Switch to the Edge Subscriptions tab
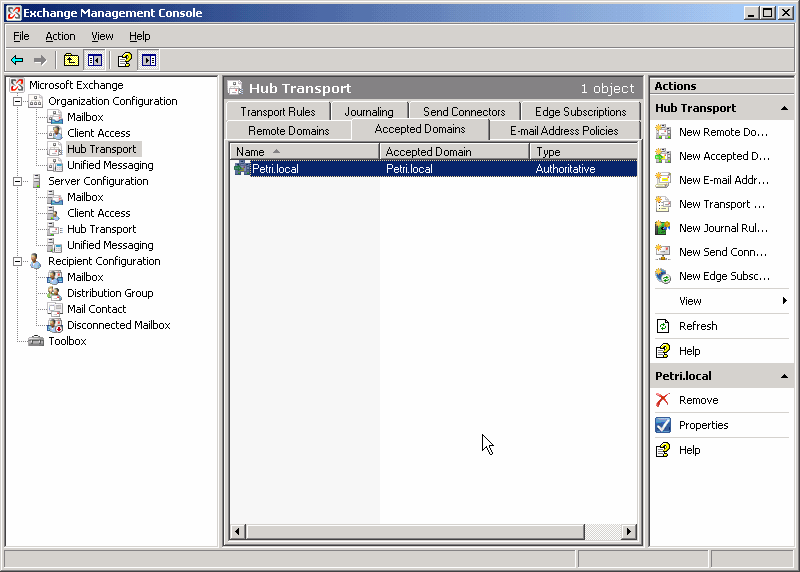The width and height of the screenshot is (800, 572). 581,112
